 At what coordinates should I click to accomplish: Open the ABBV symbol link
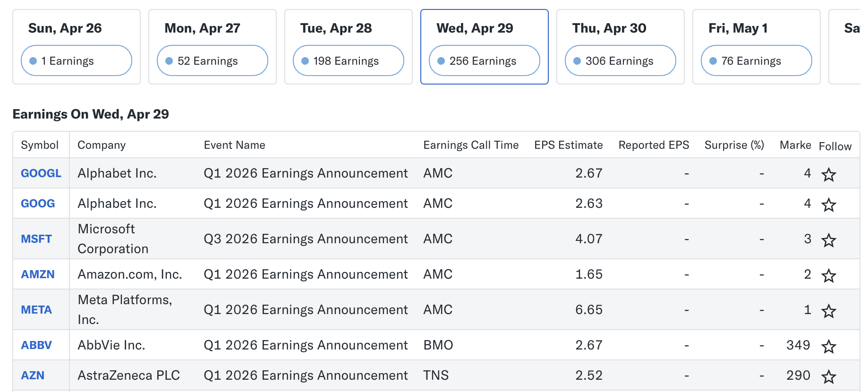[x=36, y=345]
